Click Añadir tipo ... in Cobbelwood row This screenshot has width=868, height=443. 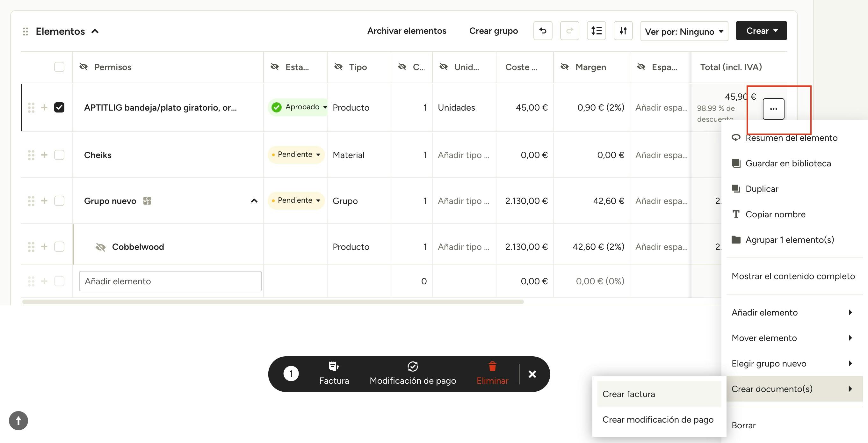464,247
